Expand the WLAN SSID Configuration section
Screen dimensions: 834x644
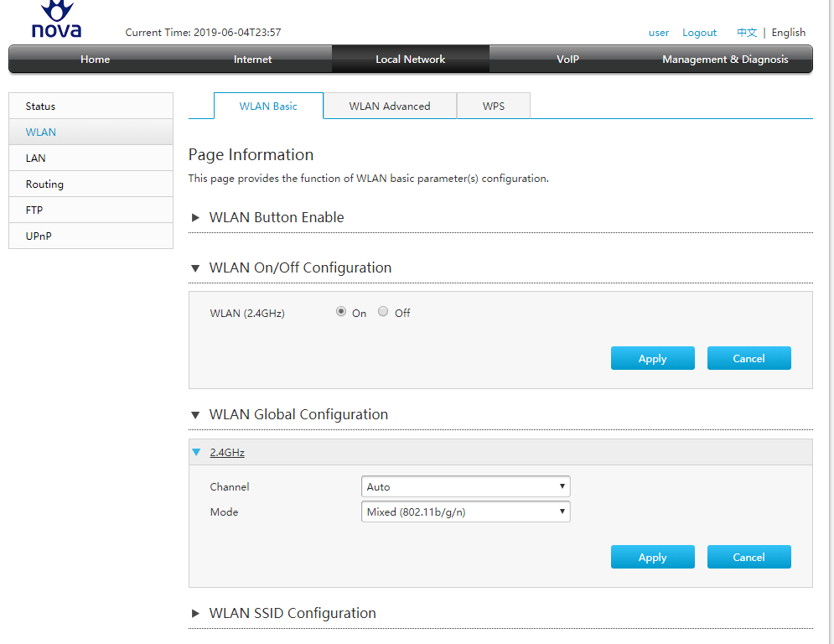coord(196,613)
